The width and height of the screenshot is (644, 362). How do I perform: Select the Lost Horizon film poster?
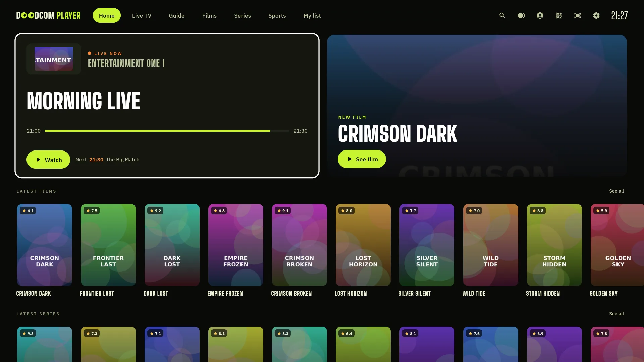(363, 245)
